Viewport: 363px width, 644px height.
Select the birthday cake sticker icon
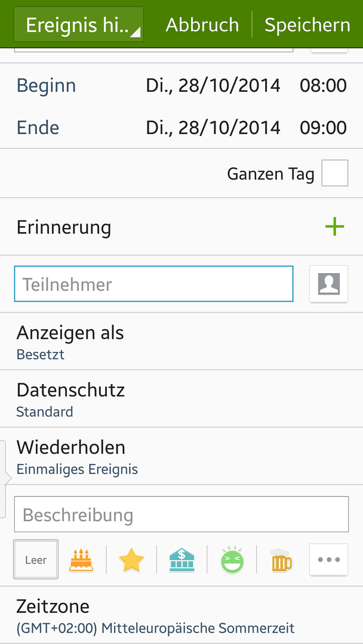point(81,560)
